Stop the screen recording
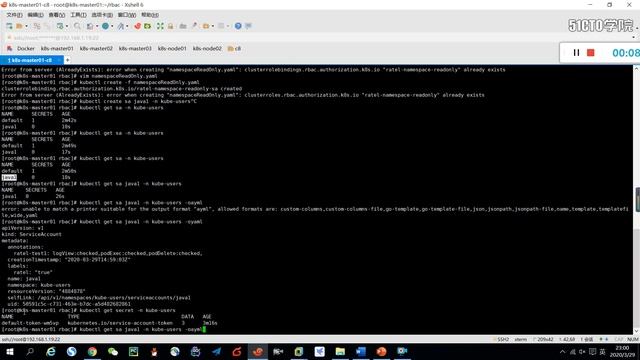 point(591,53)
